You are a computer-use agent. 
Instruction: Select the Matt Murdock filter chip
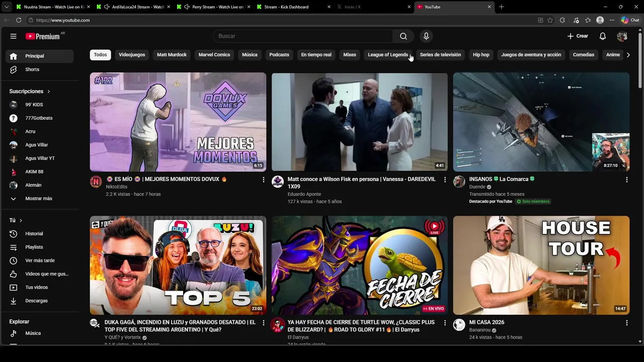point(172,55)
